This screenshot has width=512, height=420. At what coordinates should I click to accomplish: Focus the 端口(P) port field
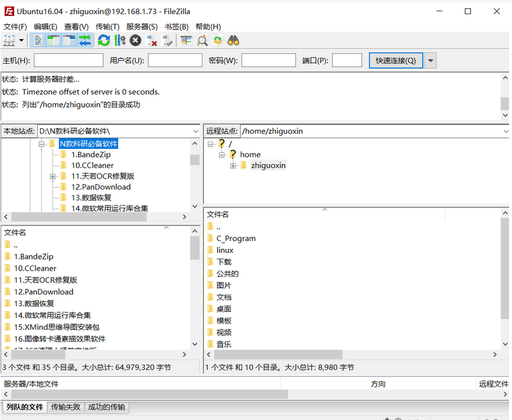point(347,60)
